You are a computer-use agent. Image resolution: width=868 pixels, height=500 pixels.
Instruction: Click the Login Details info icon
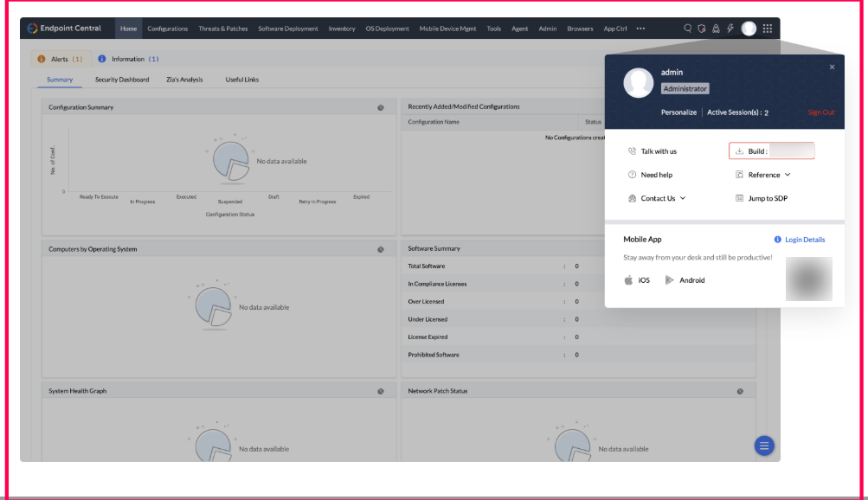point(777,240)
